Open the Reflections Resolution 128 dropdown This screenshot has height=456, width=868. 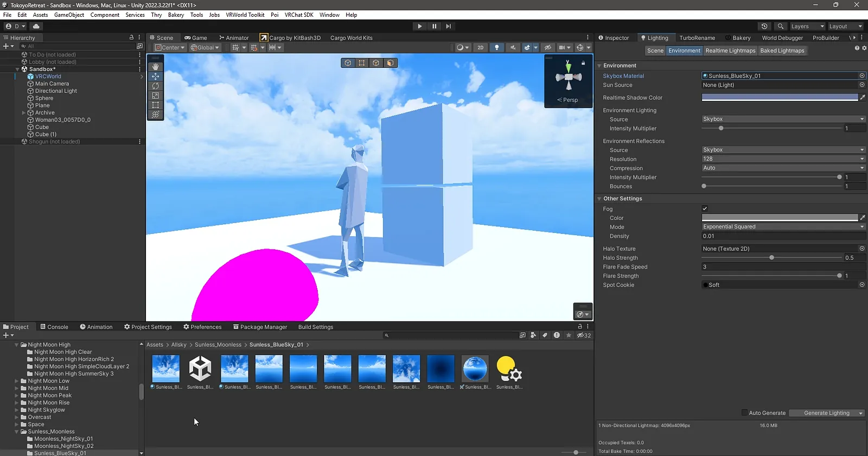point(783,159)
